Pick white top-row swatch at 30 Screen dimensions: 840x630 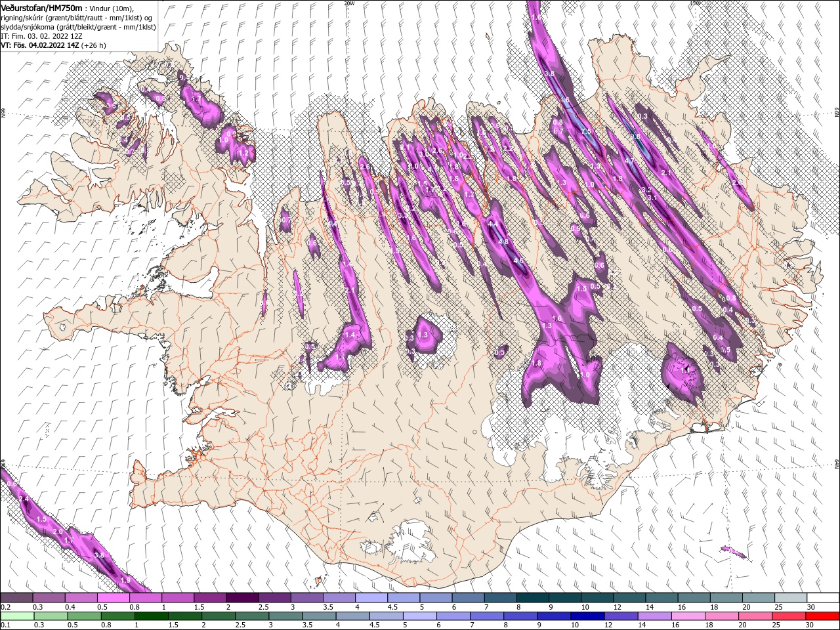(x=824, y=598)
